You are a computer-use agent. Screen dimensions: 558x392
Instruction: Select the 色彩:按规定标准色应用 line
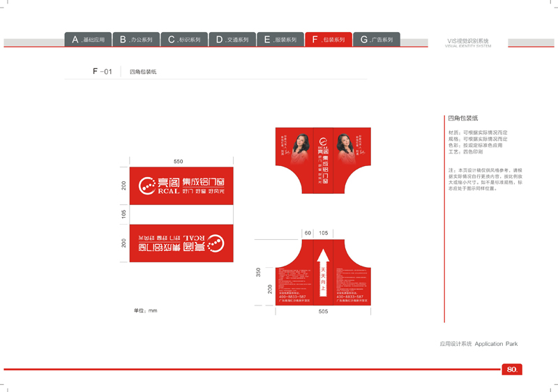pos(476,146)
